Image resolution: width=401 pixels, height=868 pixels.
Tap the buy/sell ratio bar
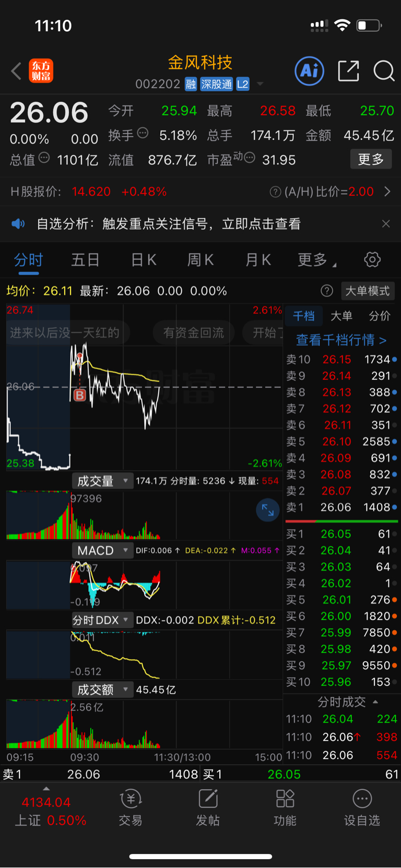[341, 521]
